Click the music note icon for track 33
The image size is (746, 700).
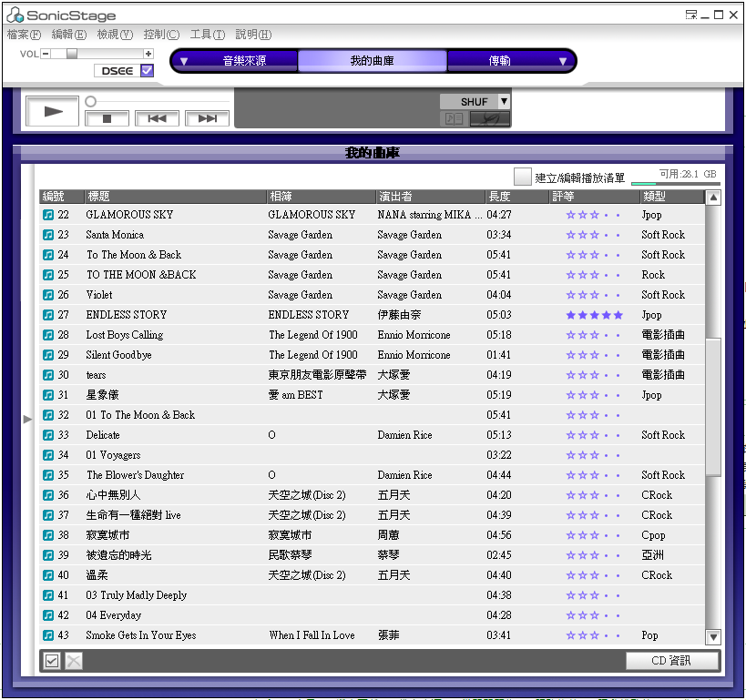(x=48, y=435)
